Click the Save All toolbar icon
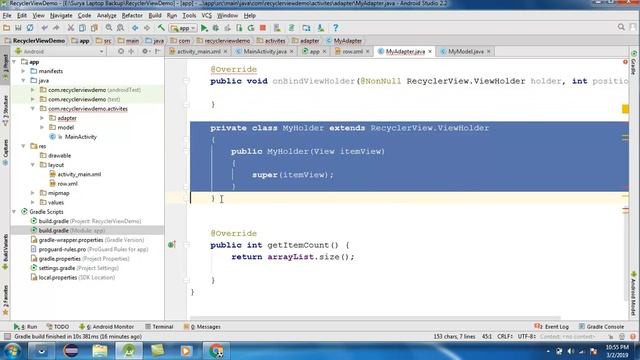 point(18,28)
